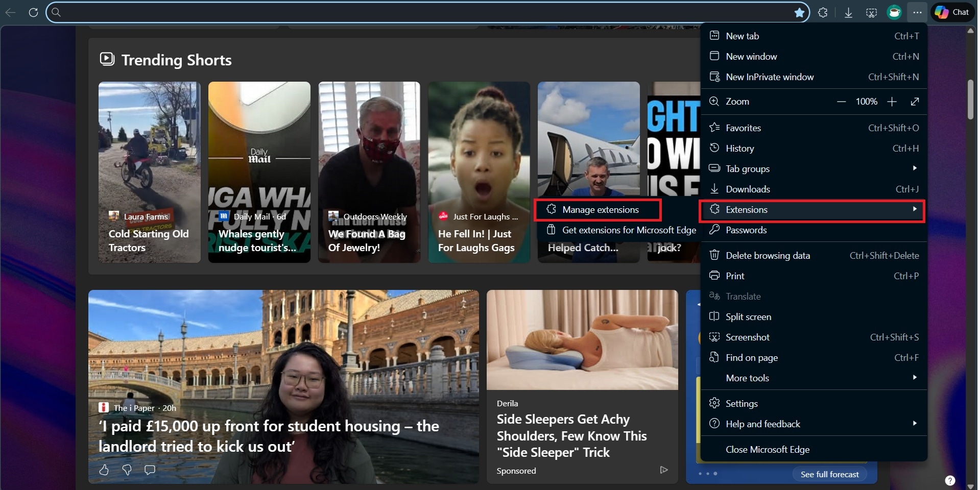Dislike the student housing article thumbs down
980x490 pixels.
pos(127,470)
